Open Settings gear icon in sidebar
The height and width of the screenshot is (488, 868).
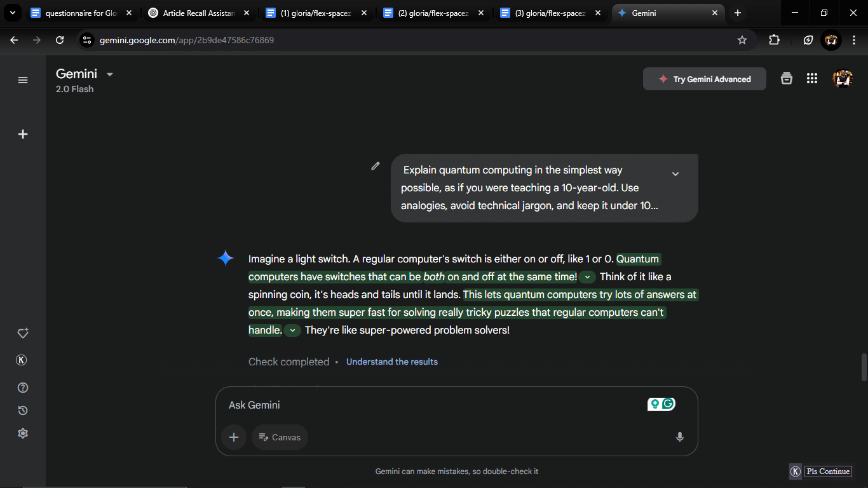coord(23,433)
